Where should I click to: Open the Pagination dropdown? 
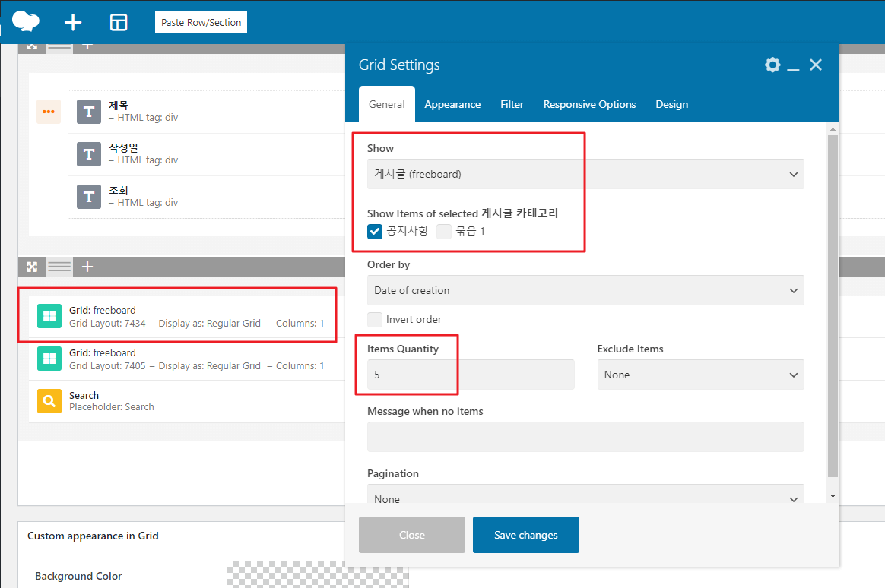tap(585, 495)
